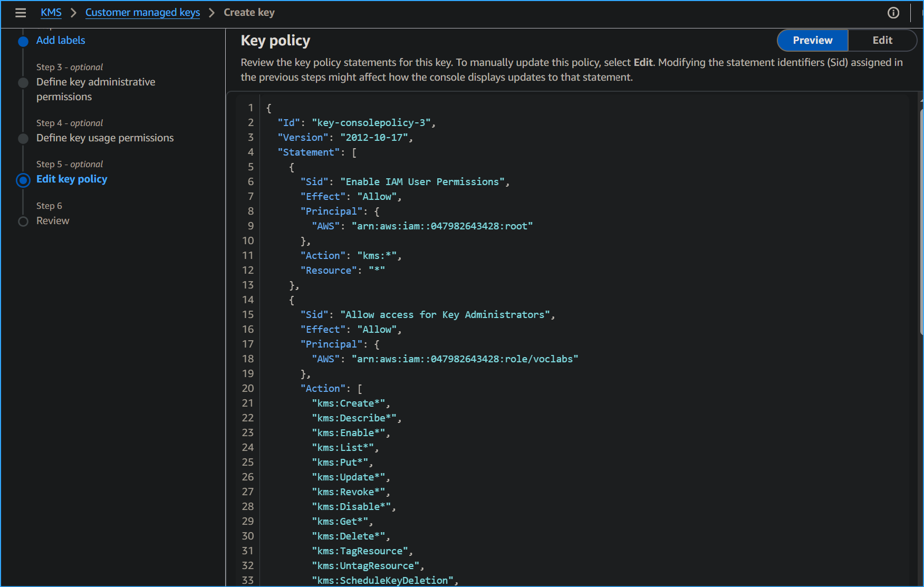
Task: Open the hamburger navigation menu
Action: click(x=21, y=13)
